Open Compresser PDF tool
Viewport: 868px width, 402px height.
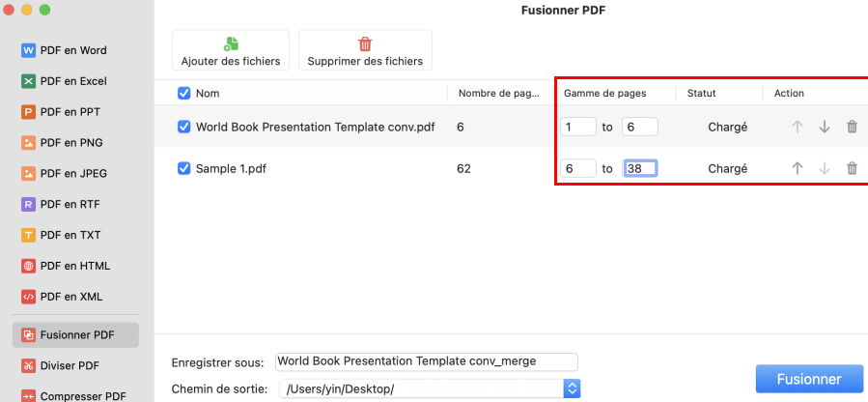(72, 396)
